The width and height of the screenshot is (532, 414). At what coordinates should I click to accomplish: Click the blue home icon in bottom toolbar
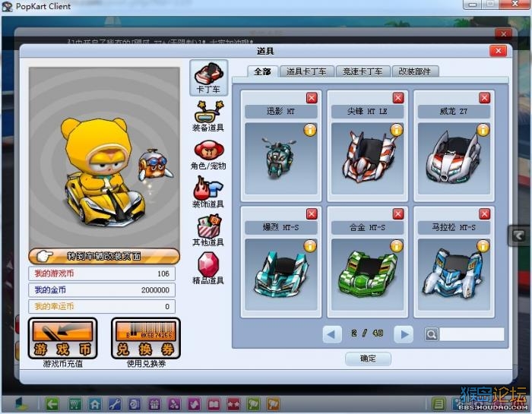95,404
